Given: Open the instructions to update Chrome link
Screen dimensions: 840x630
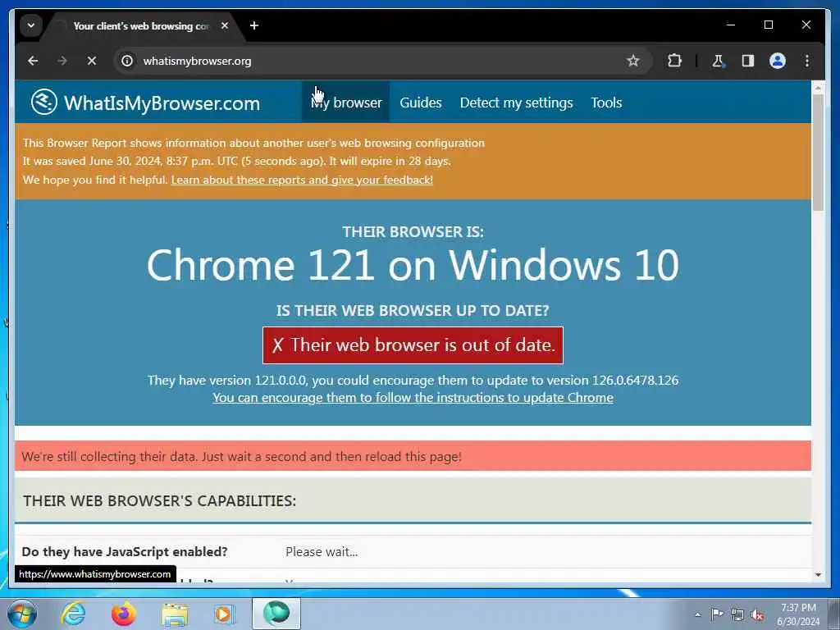Looking at the screenshot, I should tap(413, 398).
